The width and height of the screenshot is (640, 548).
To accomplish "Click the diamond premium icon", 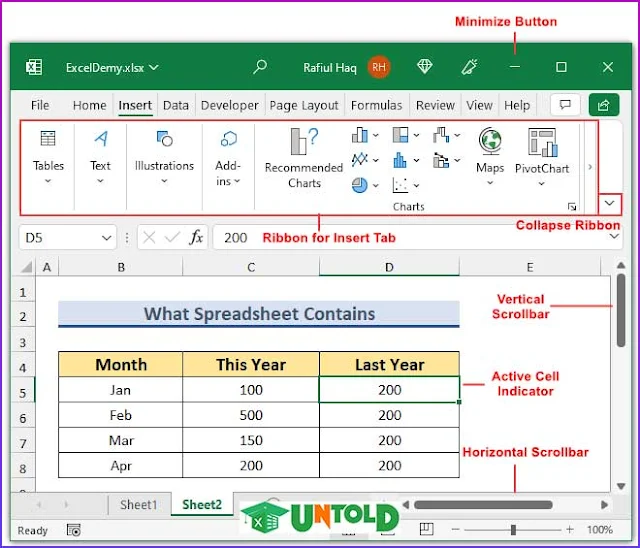I will [x=424, y=66].
